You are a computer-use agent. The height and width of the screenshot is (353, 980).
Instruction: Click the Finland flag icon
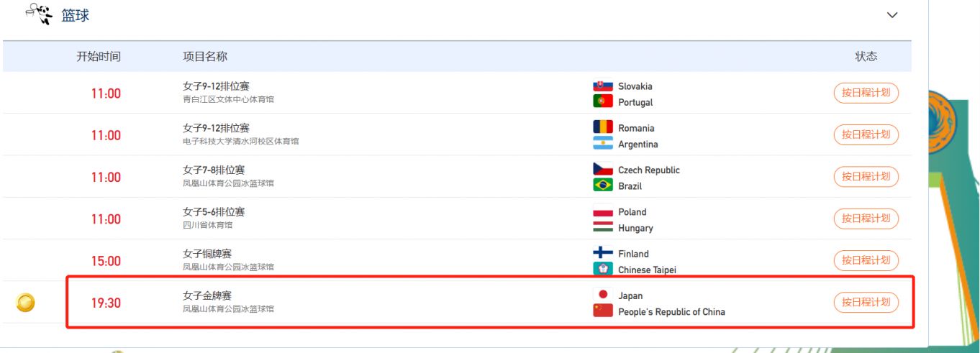(603, 253)
